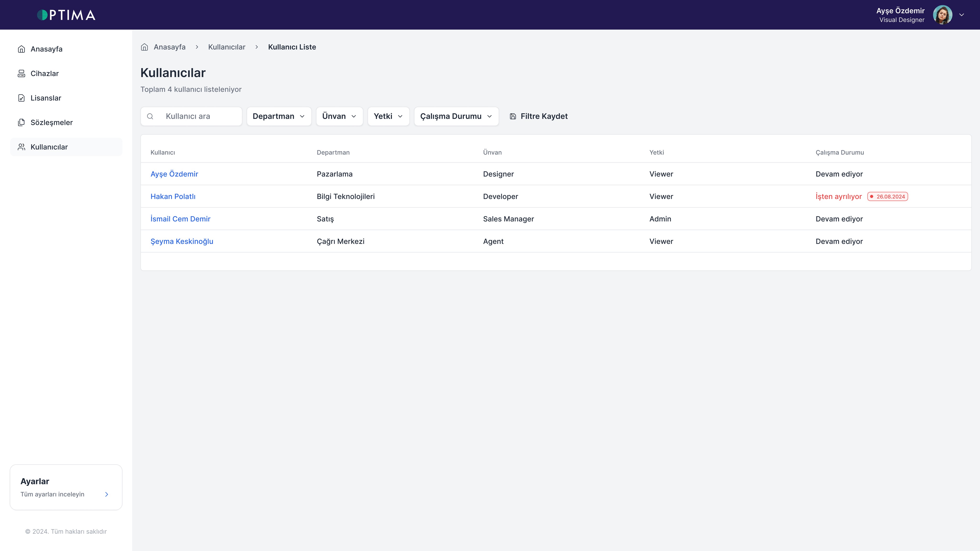The height and width of the screenshot is (551, 980).
Task: Open Şeyma Keskinoğlu's user link
Action: 182,241
